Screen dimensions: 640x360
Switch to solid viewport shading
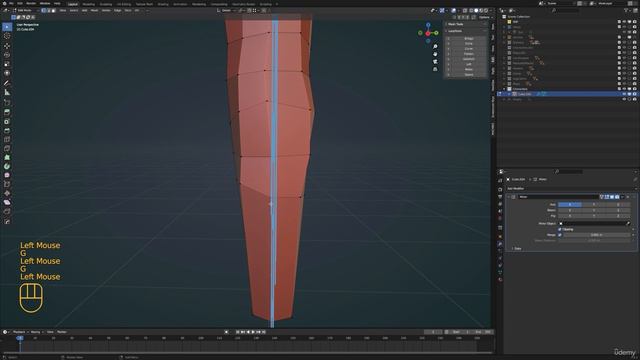(476, 11)
